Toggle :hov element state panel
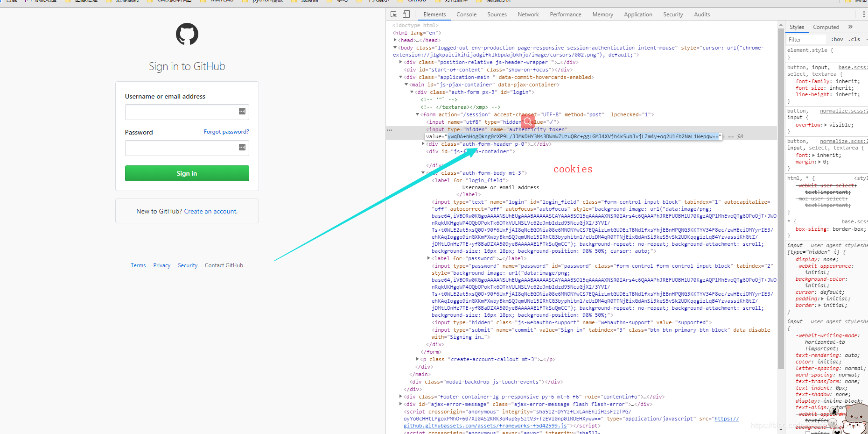The height and width of the screenshot is (434, 868). (x=837, y=40)
